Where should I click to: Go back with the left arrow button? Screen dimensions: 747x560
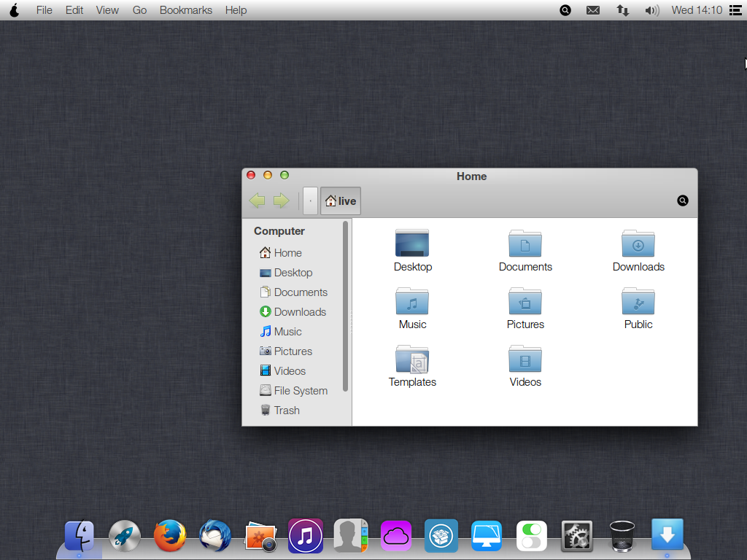[258, 201]
